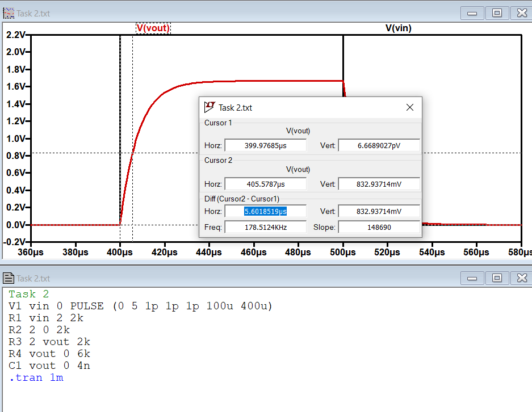Viewport: 532px width, 412px height.
Task: Click Cursor 2 Vert field 832.93714mV
Action: tap(379, 184)
